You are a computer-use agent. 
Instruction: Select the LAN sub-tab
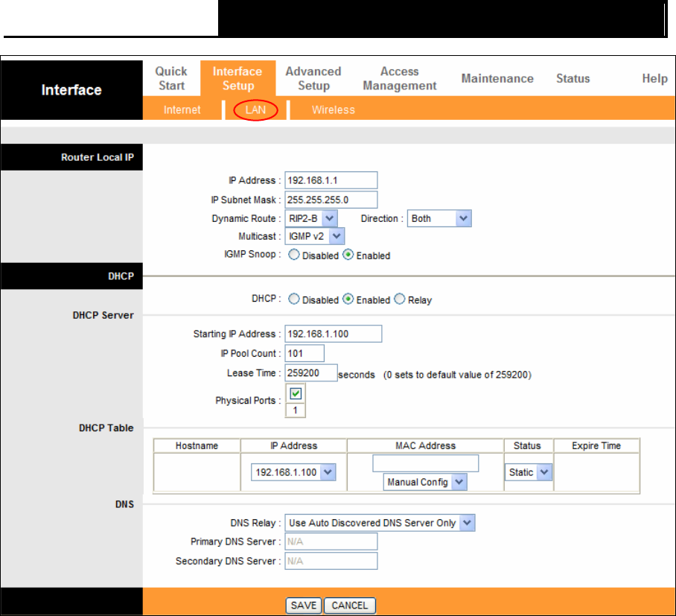(255, 109)
